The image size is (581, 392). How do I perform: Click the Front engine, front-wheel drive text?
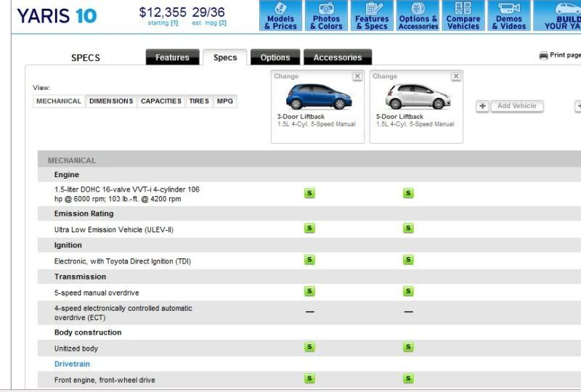(x=105, y=380)
